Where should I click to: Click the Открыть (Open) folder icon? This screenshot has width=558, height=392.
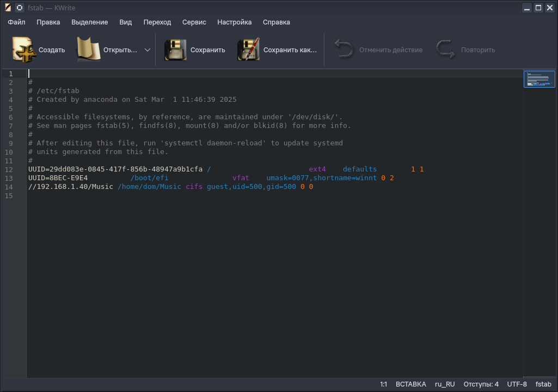89,50
